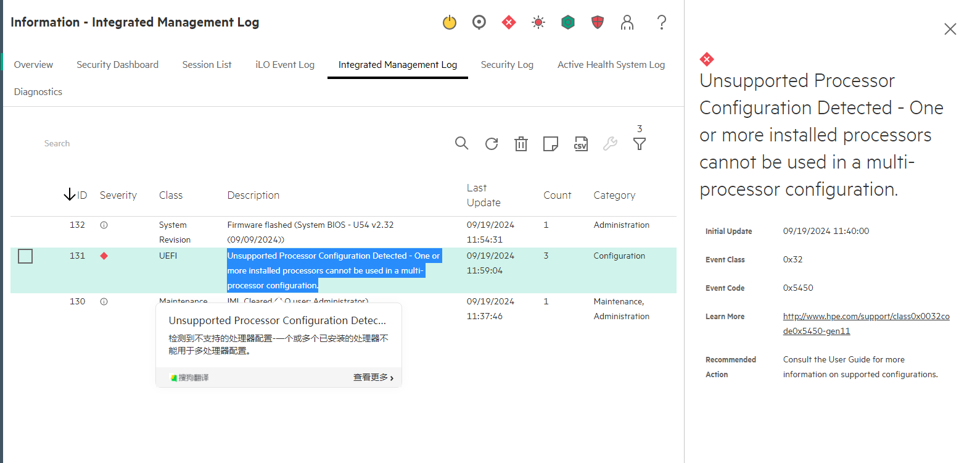
Task: Click the yellow power status icon
Action: click(x=450, y=23)
